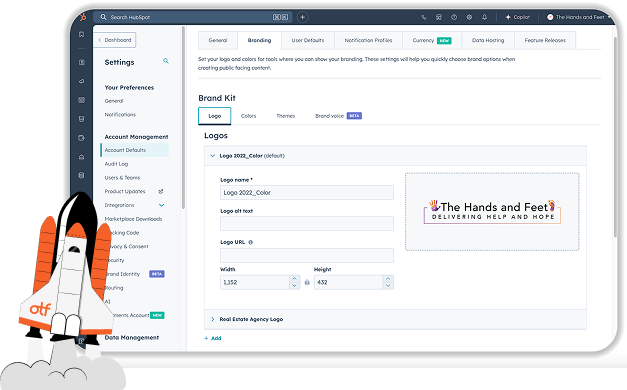Image resolution: width=627 pixels, height=390 pixels.
Task: Switch to Themes tab in Brand Kit
Action: 286,116
